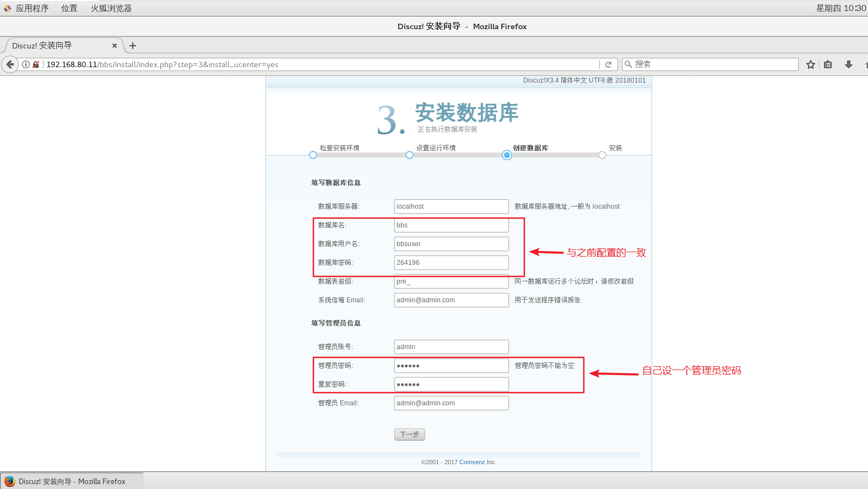868x489 pixels.
Task: Click the taskbar entry Discuz! 安装向导 - Mozilla Firefox
Action: 72,481
